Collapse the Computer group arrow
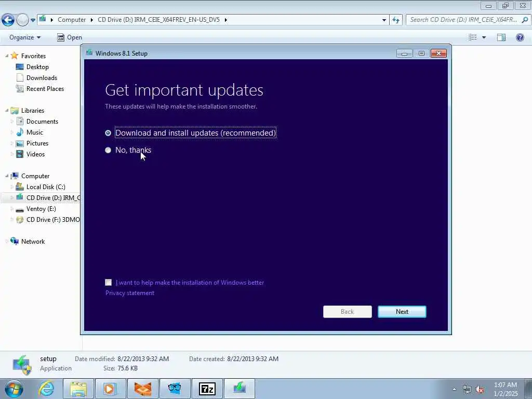Image resolution: width=532 pixels, height=399 pixels. [x=7, y=176]
